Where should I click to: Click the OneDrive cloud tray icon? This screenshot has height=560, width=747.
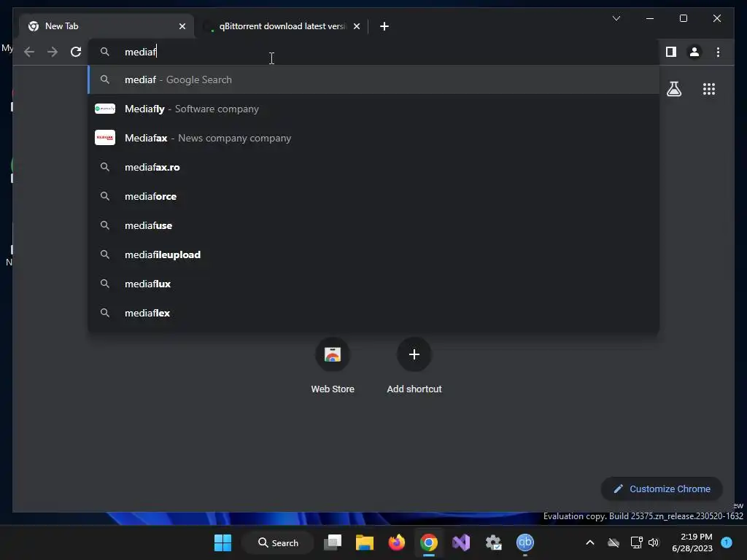coord(613,542)
